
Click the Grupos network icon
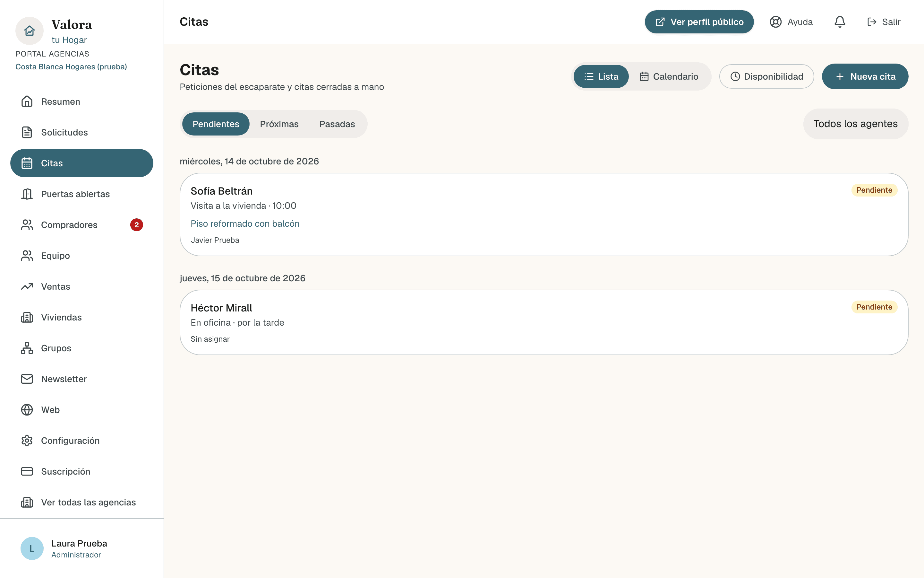pyautogui.click(x=27, y=348)
